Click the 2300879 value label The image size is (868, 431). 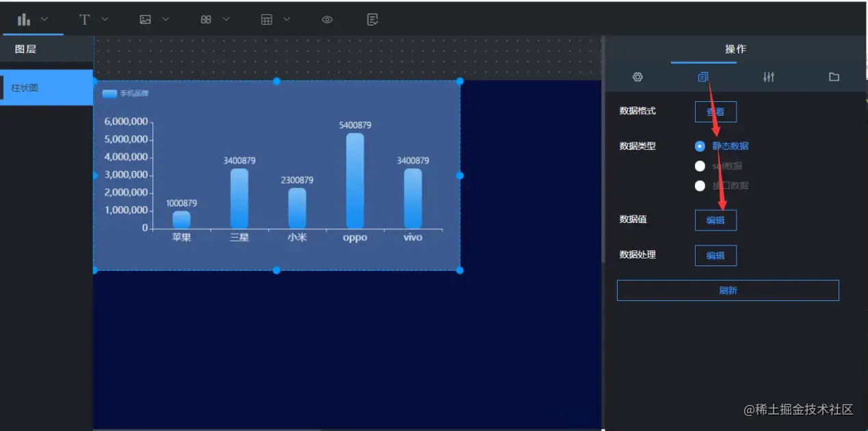297,180
